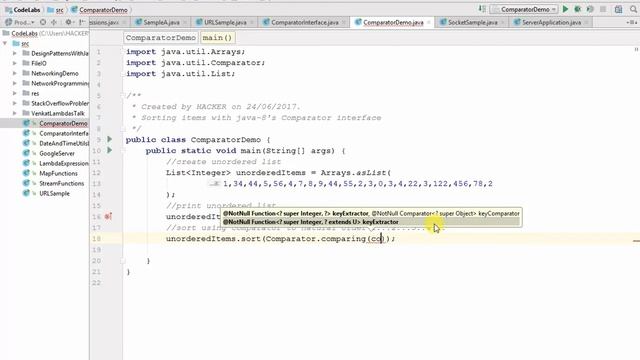Stop the running process icon
The image size is (640, 360).
click(x=603, y=9)
